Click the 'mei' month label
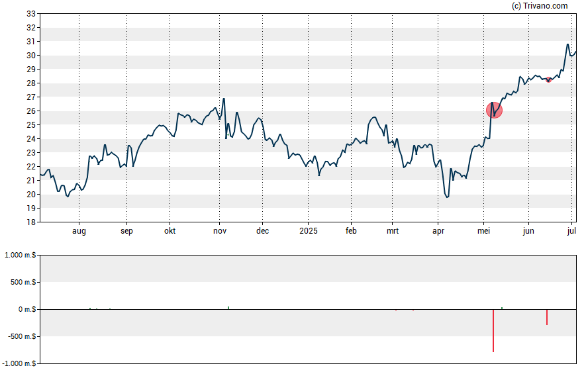Image resolution: width=588 pixels, height=374 pixels. [484, 231]
